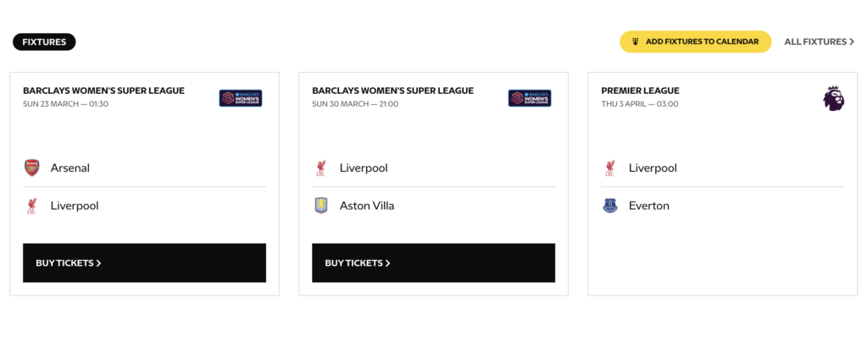Click the Everton team name
868x348 pixels.
648,206
